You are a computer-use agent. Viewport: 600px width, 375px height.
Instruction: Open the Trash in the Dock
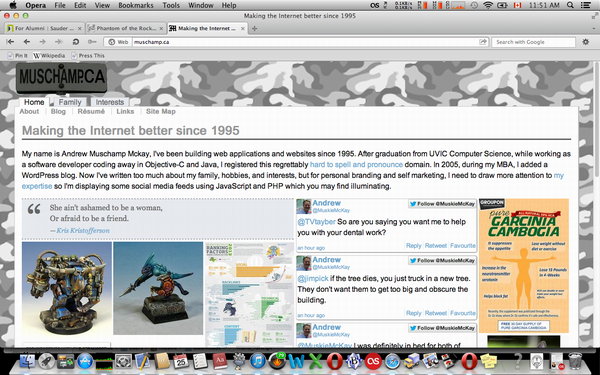[575, 361]
